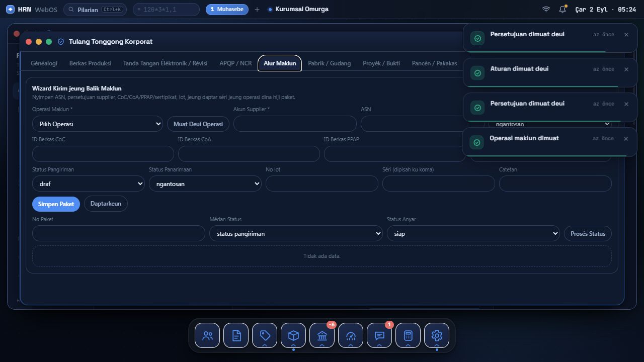Launch the calculator dock icon
The width and height of the screenshot is (644, 362).
408,335
